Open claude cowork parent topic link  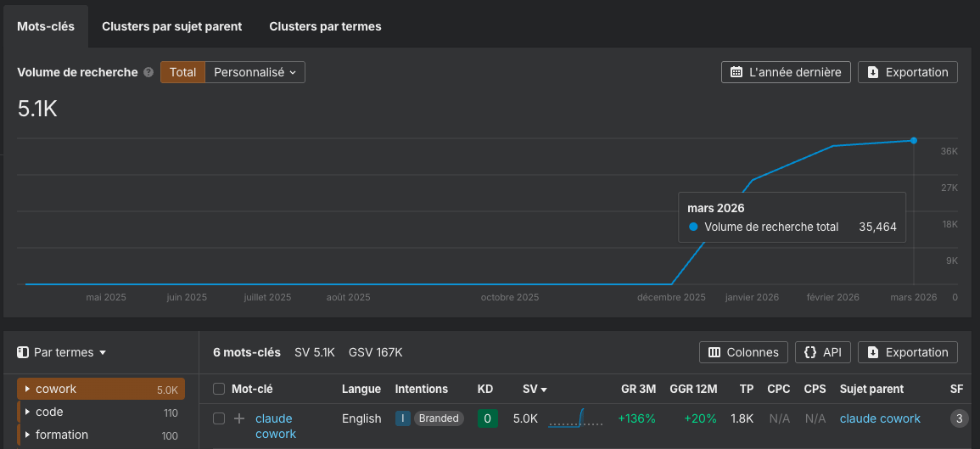[x=880, y=418]
